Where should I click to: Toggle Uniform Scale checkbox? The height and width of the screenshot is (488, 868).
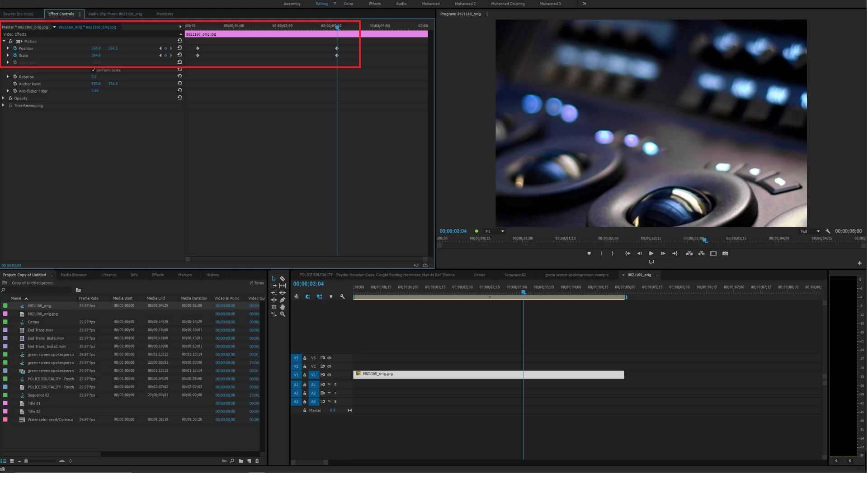click(94, 70)
